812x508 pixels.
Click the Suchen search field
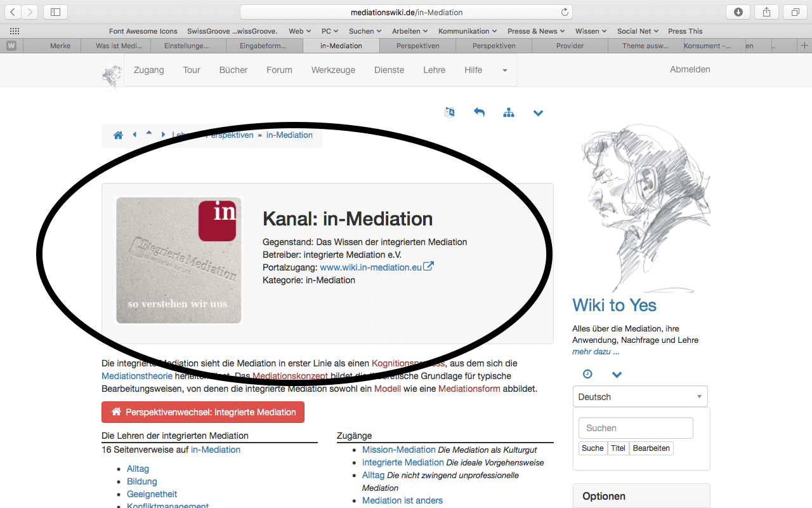[636, 428]
